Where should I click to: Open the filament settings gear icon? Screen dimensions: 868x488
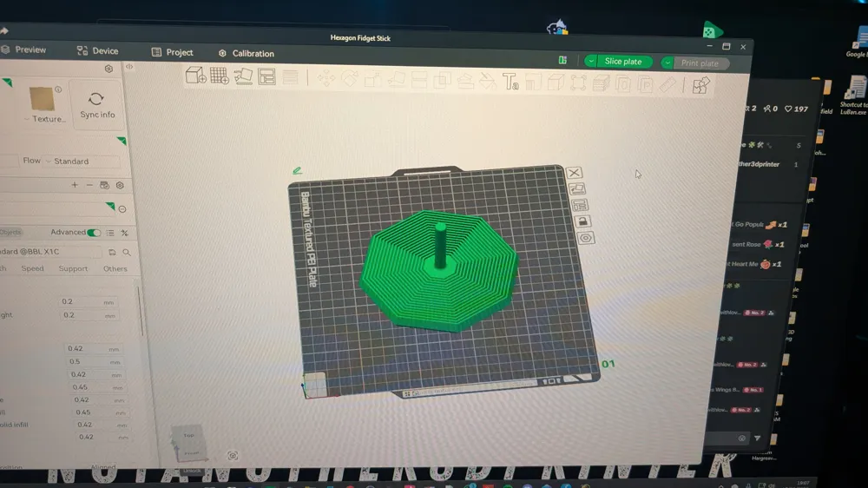(120, 186)
